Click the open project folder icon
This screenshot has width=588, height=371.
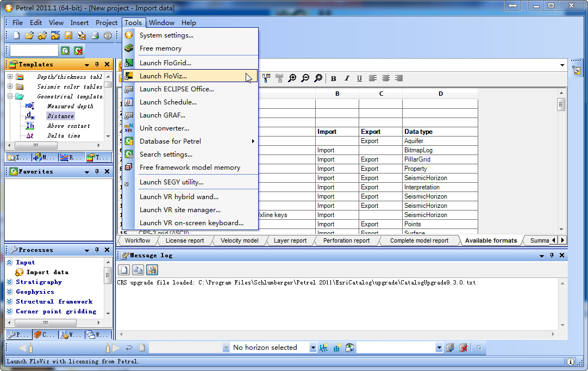pyautogui.click(x=29, y=36)
